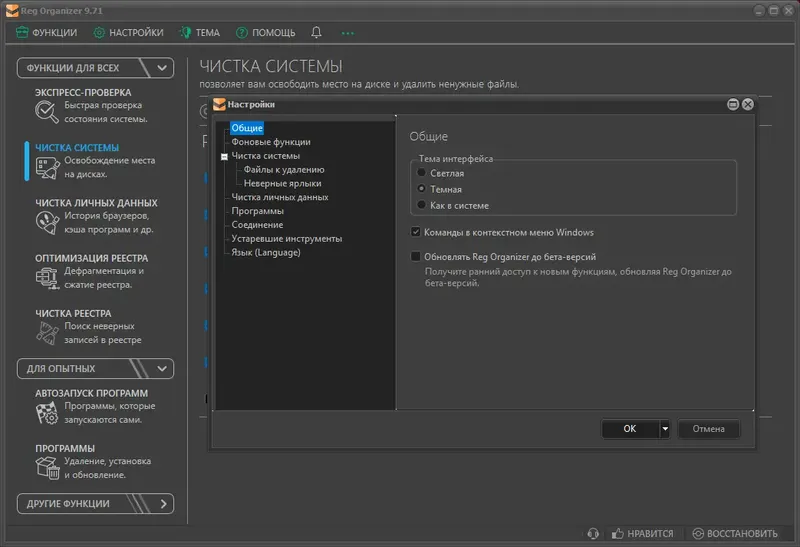Select Файлы к удалению tree item
Image resolution: width=800 pixels, height=547 pixels.
click(x=284, y=169)
